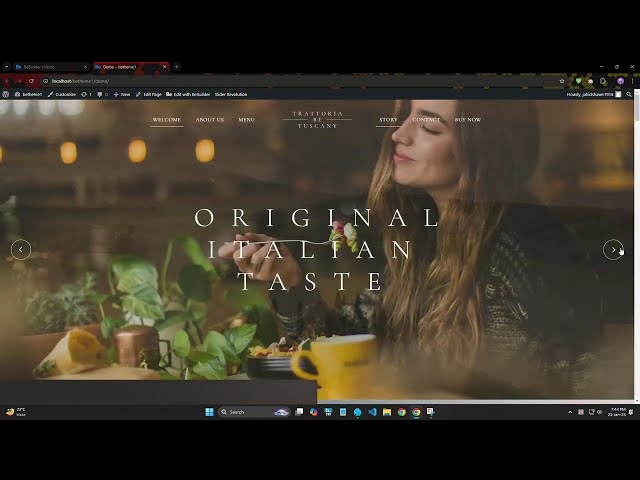This screenshot has width=640, height=480.
Task: Reload the current page
Action: pyautogui.click(x=31, y=81)
